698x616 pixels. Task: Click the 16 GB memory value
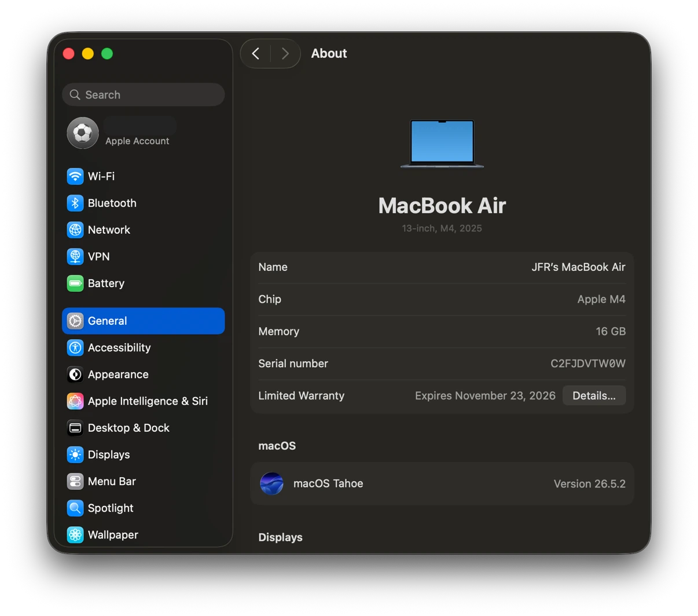tap(611, 331)
